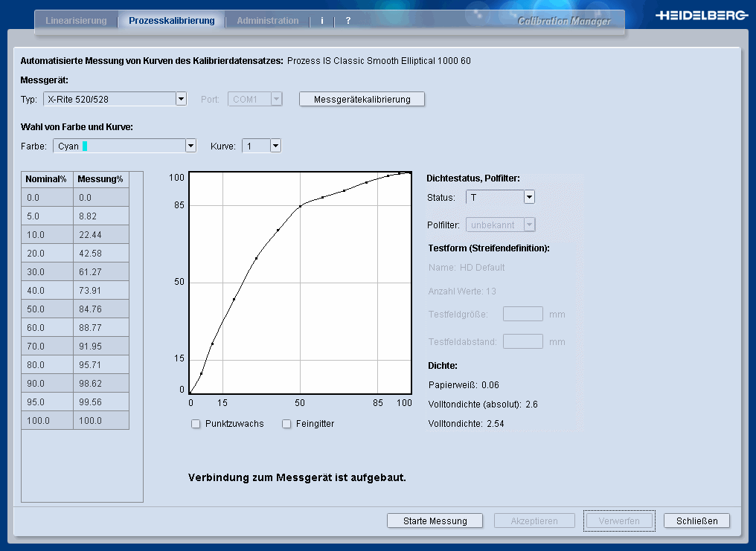Viewport: 756px width, 551px height.
Task: Select measurement cell 95.71
Action: click(x=100, y=364)
